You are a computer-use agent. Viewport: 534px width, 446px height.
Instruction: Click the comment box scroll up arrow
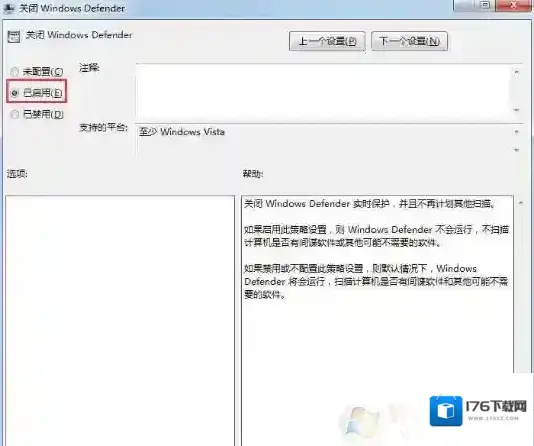point(517,73)
